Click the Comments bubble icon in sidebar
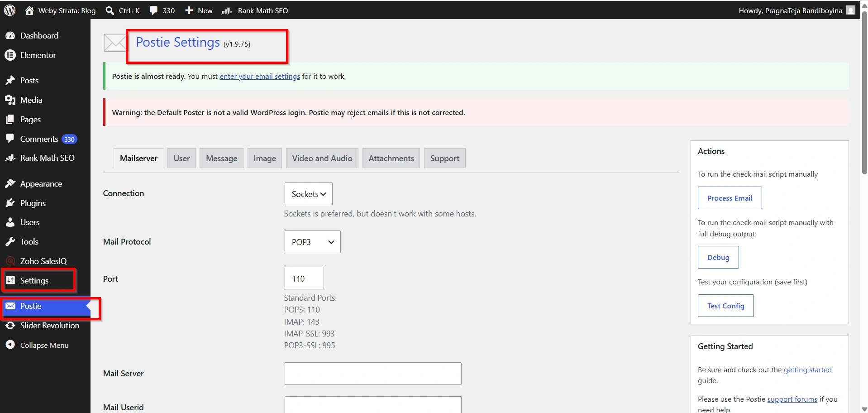868x413 pixels. [10, 139]
